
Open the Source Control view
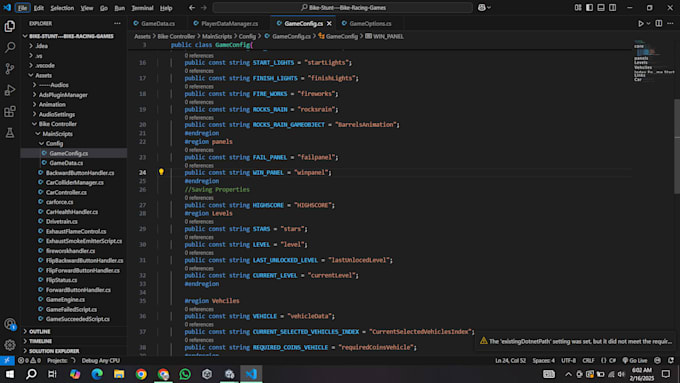pyautogui.click(x=10, y=69)
